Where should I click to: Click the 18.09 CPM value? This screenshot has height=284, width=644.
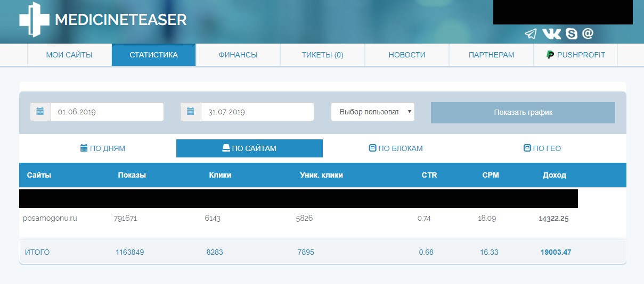[x=487, y=219]
